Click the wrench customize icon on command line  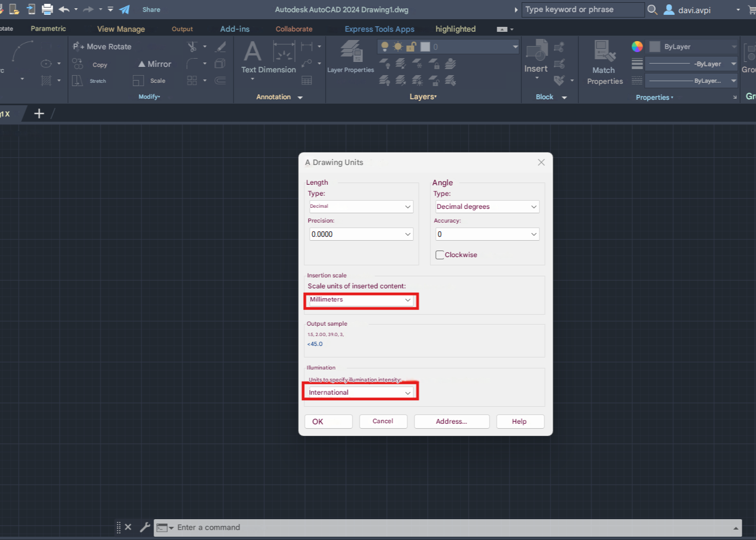(x=145, y=527)
